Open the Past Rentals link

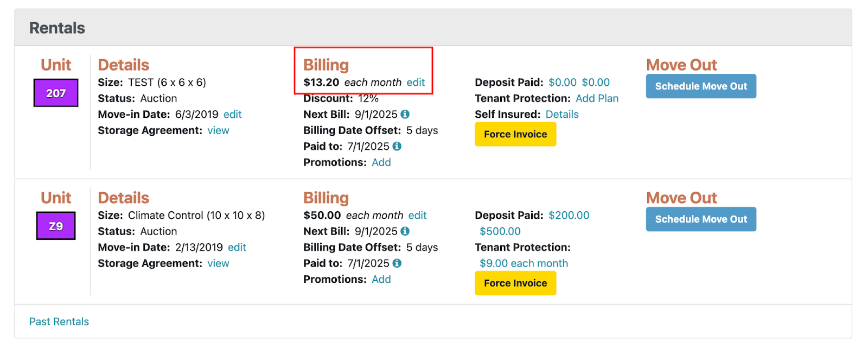point(59,321)
